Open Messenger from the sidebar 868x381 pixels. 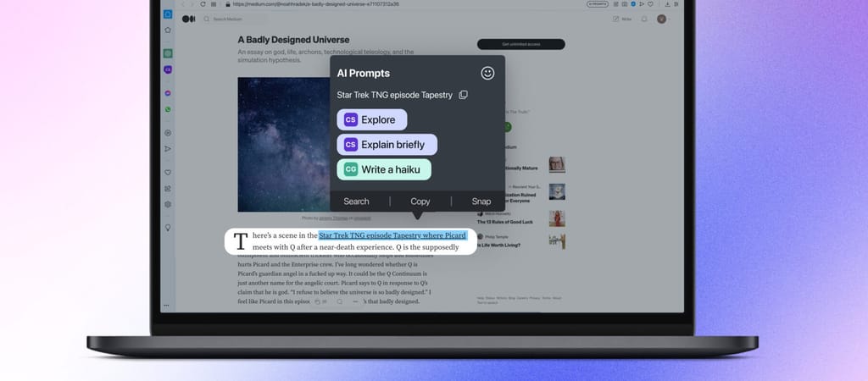[x=168, y=93]
